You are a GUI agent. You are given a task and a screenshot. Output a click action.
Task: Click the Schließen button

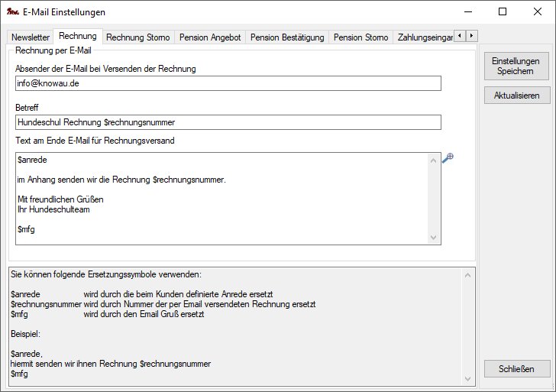[516, 368]
